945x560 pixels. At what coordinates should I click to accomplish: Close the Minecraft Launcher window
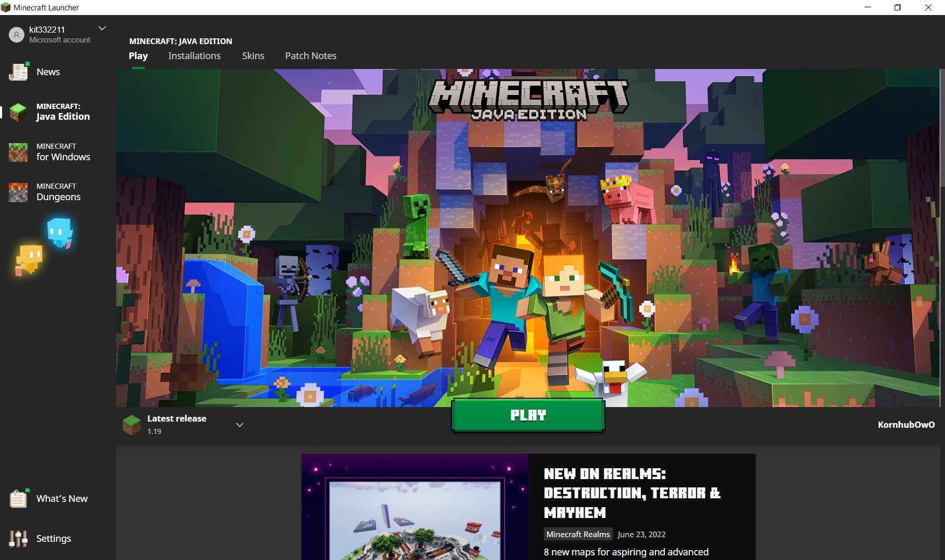[x=928, y=7]
